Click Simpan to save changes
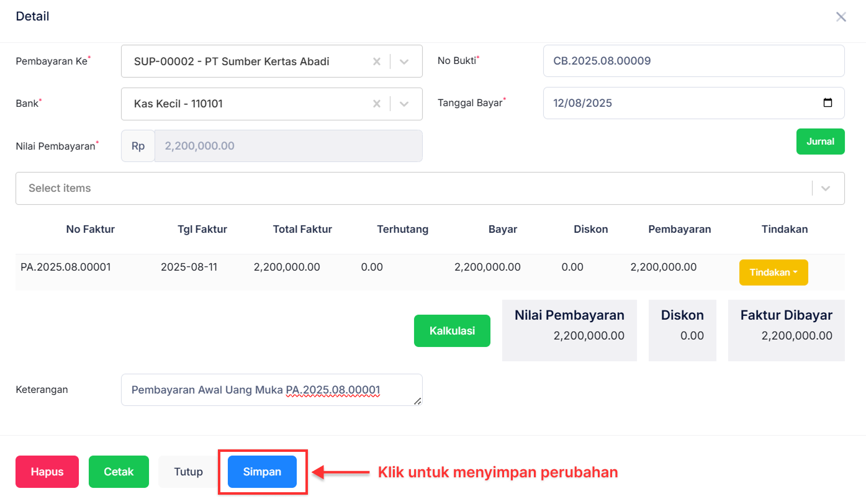The height and width of the screenshot is (504, 866). coord(262,472)
